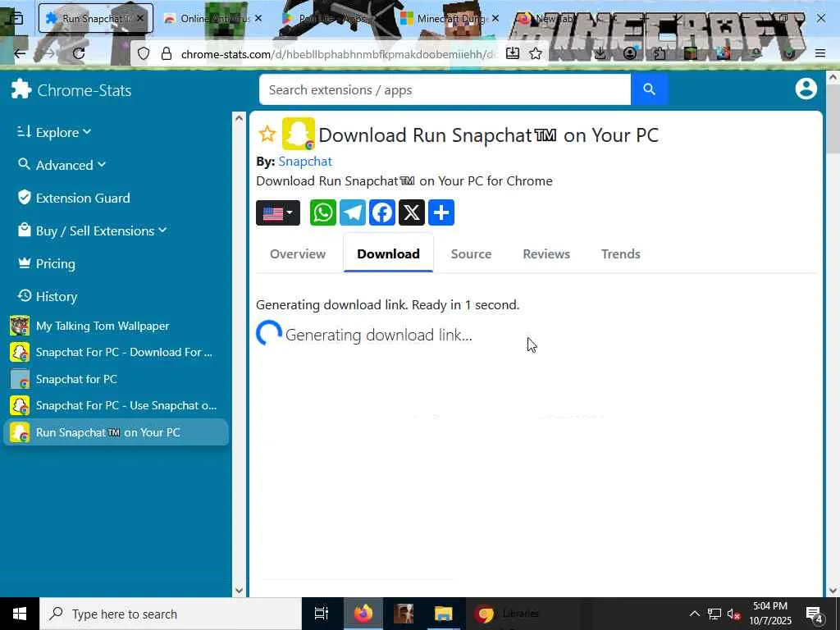This screenshot has height=630, width=840.
Task: Close the Run Snapchat browser tab
Action: 139,18
